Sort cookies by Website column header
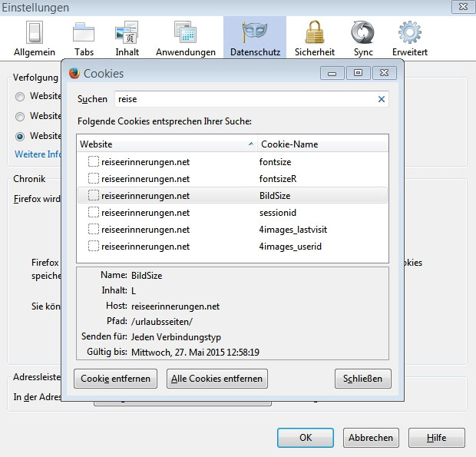 coord(167,144)
